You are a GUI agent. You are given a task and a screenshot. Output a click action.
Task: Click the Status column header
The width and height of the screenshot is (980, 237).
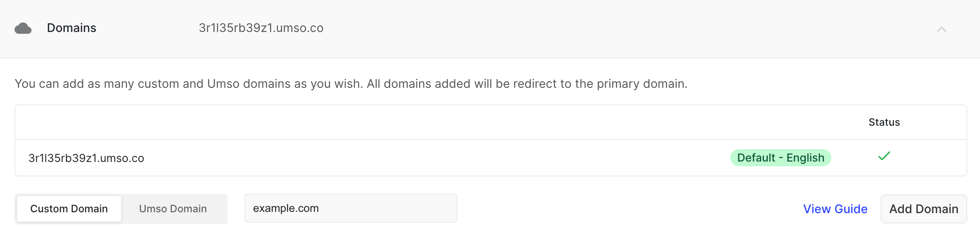click(884, 122)
